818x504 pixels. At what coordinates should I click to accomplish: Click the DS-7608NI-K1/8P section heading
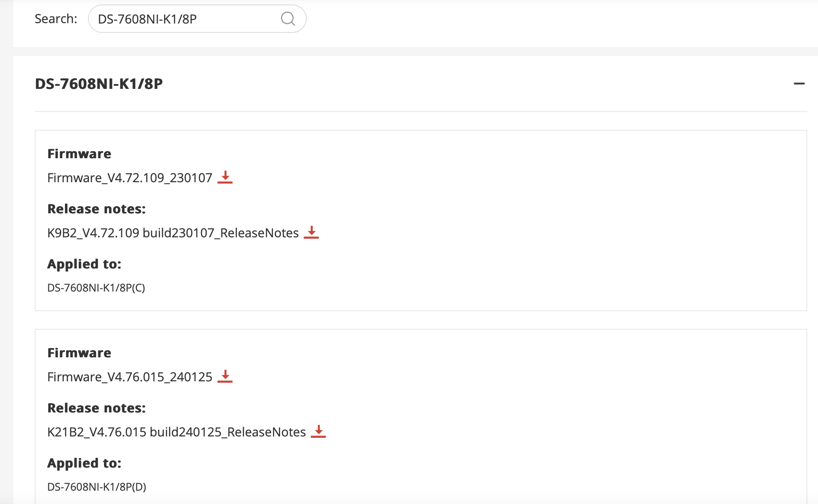click(x=99, y=84)
